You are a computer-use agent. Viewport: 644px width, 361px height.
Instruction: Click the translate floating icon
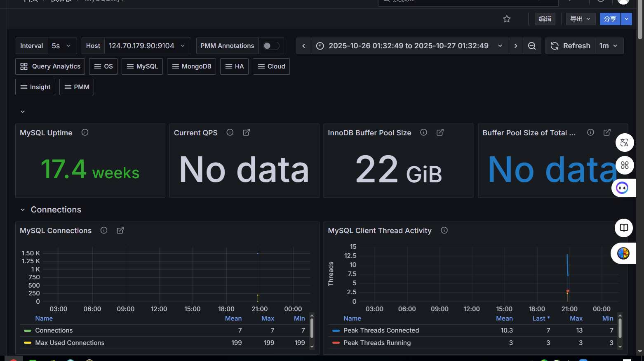(x=624, y=143)
